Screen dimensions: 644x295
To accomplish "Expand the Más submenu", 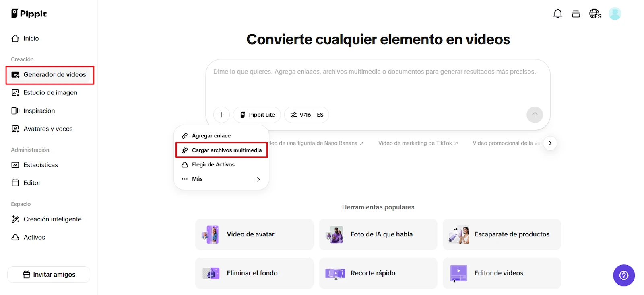I will (x=221, y=179).
